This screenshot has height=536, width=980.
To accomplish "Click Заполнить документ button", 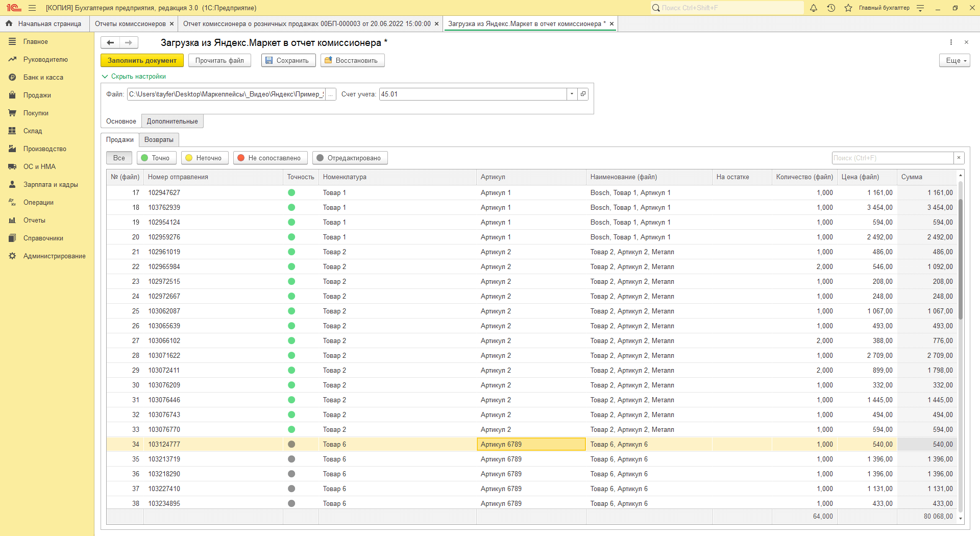I will [x=142, y=60].
